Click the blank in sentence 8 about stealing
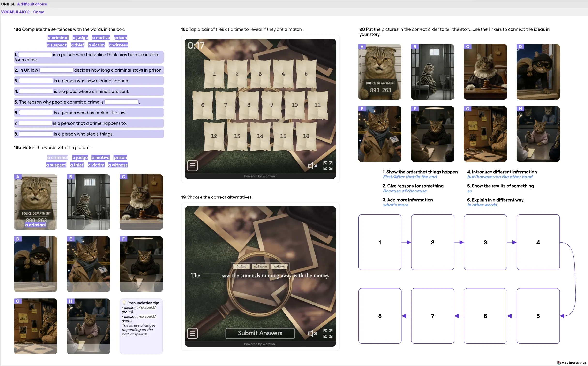588x366 pixels. coord(36,134)
